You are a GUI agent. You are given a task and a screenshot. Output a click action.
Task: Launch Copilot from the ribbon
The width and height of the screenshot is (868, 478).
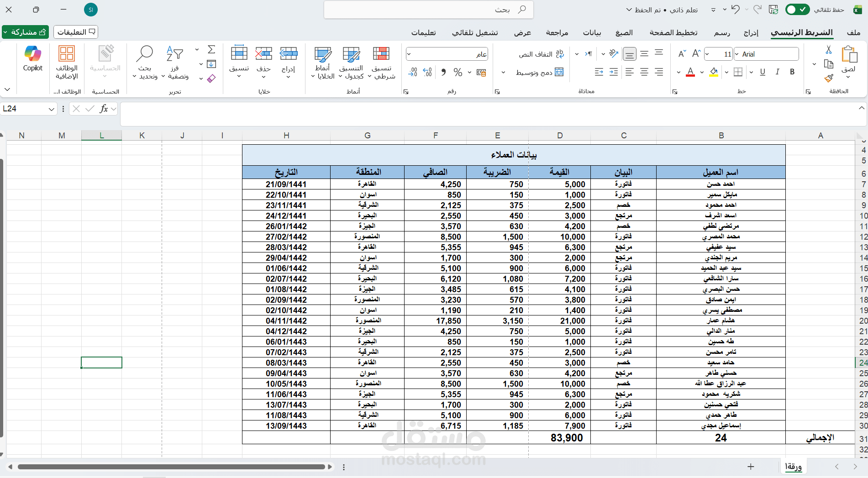[33, 59]
